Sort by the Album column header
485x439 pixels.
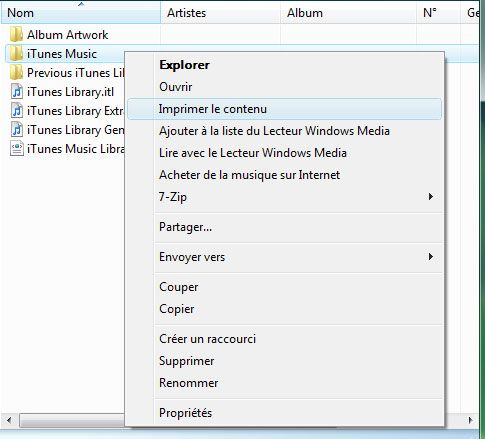(x=348, y=13)
